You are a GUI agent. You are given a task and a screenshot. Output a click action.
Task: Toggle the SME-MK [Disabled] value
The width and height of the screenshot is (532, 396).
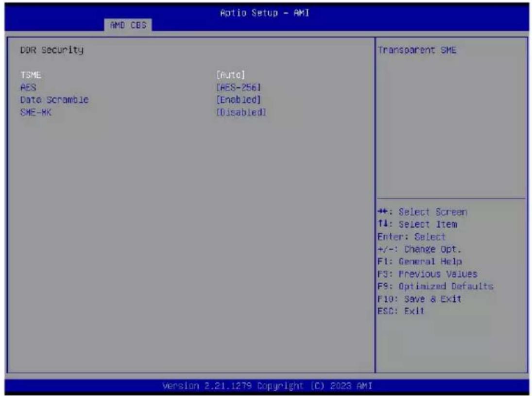pyautogui.click(x=241, y=112)
